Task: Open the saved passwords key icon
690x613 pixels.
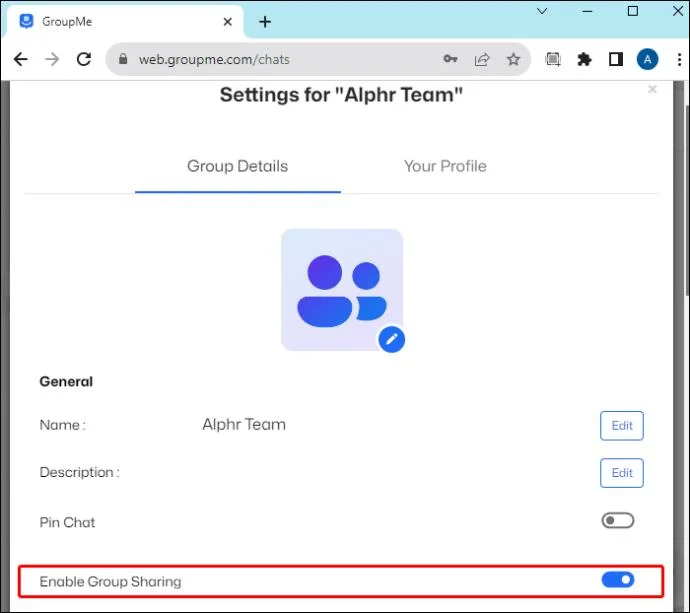Action: [450, 59]
